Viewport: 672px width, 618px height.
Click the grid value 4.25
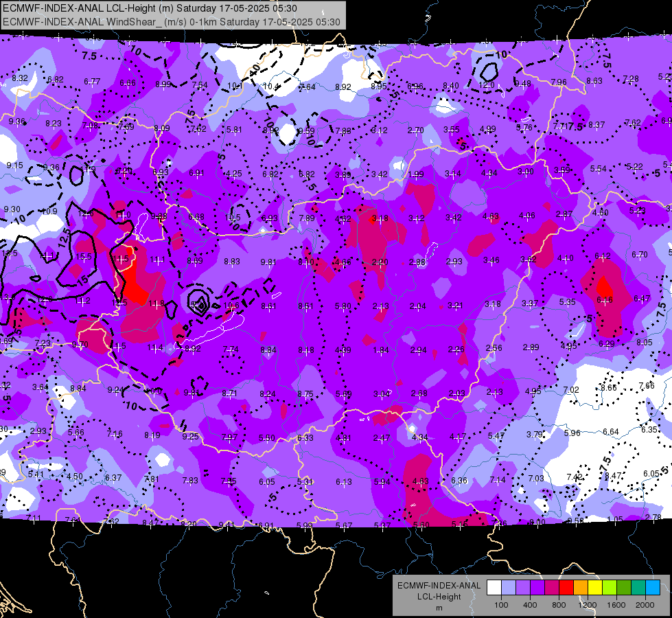coord(233,174)
